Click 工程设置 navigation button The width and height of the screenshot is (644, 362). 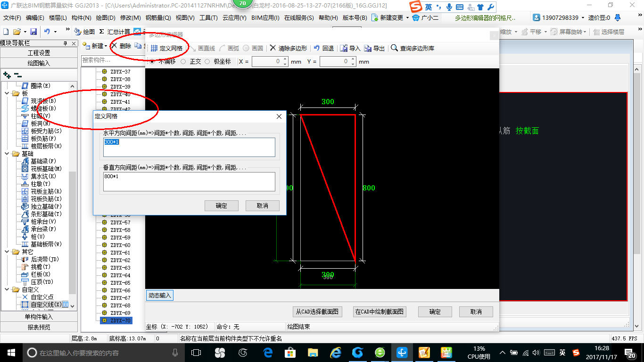pos(39,53)
